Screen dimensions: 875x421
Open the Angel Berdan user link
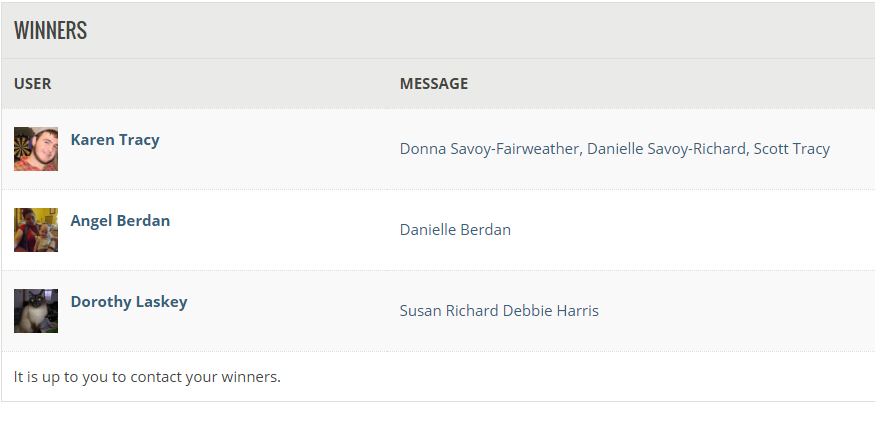click(120, 221)
